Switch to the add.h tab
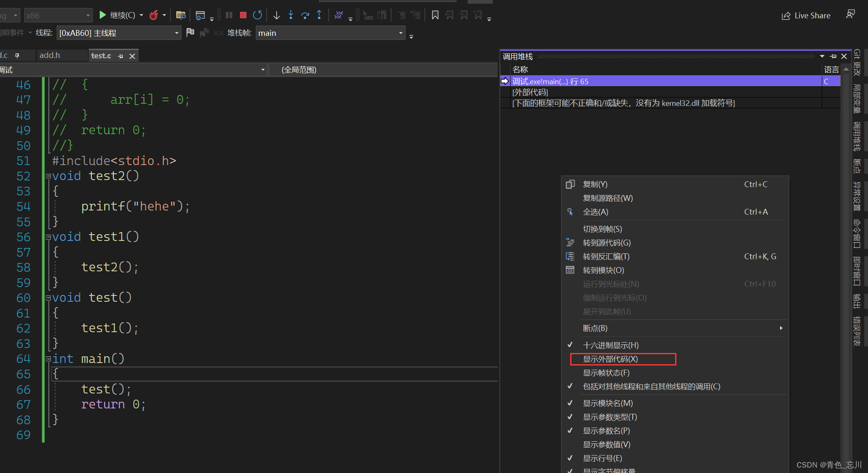 [x=50, y=55]
